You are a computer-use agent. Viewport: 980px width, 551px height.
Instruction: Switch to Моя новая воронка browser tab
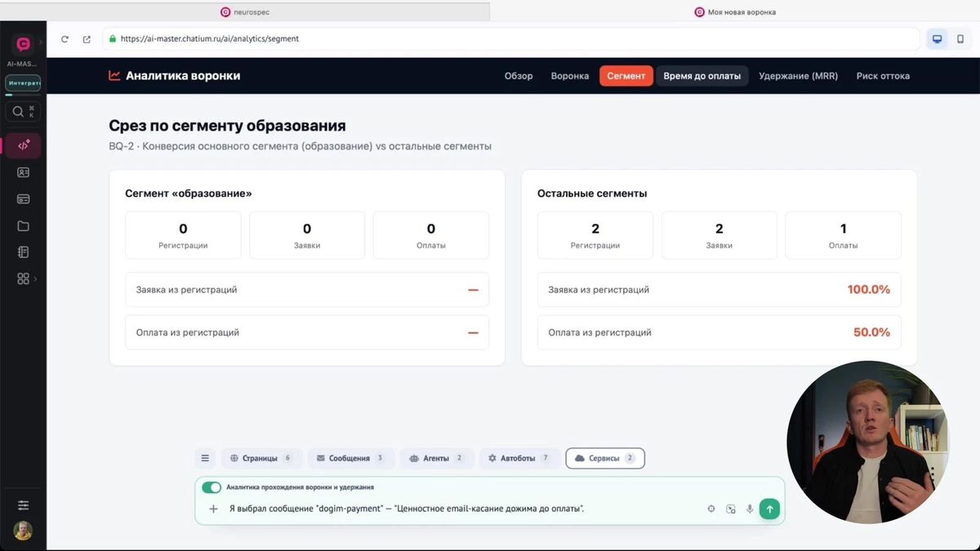tap(735, 11)
